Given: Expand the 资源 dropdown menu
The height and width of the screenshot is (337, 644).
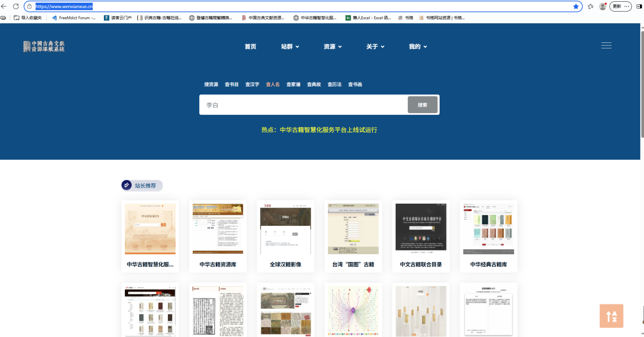Looking at the screenshot, I should coord(332,47).
